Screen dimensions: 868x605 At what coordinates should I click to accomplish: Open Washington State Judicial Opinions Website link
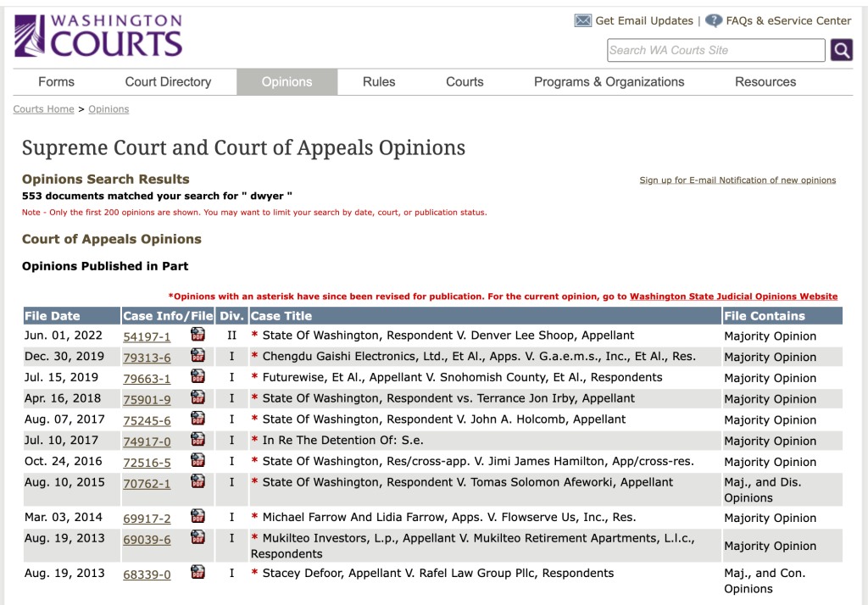point(733,297)
